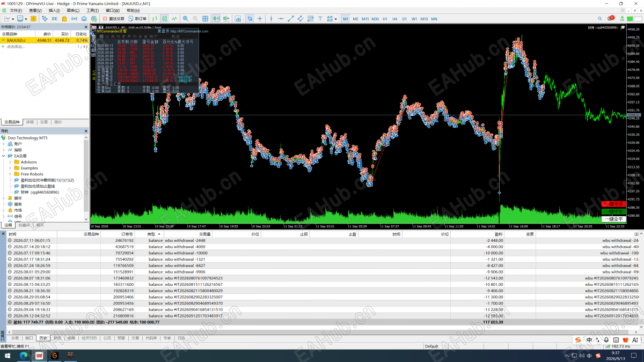
Task: Select the text label (T) tool
Action: [x=320, y=19]
